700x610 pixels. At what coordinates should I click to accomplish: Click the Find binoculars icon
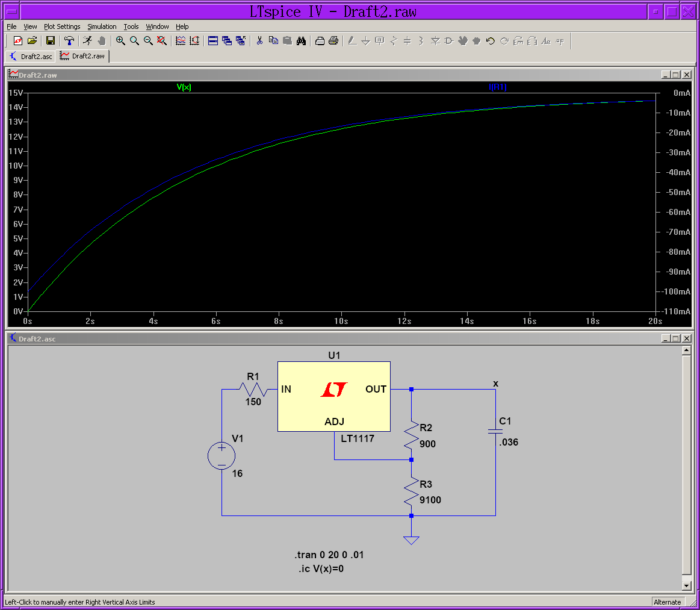pos(302,41)
